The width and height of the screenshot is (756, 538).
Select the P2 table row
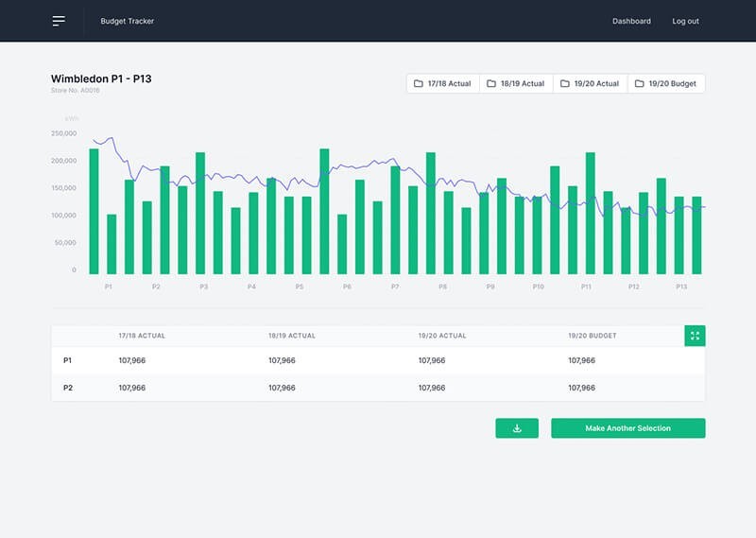tap(68, 388)
